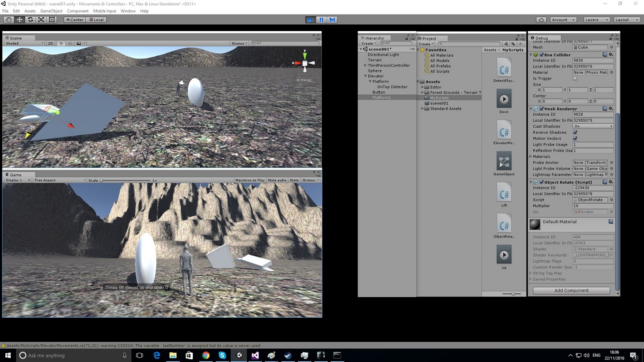Screen dimensions: 644x362
Task: Open Visual Studio from taskbar
Action: (255, 355)
